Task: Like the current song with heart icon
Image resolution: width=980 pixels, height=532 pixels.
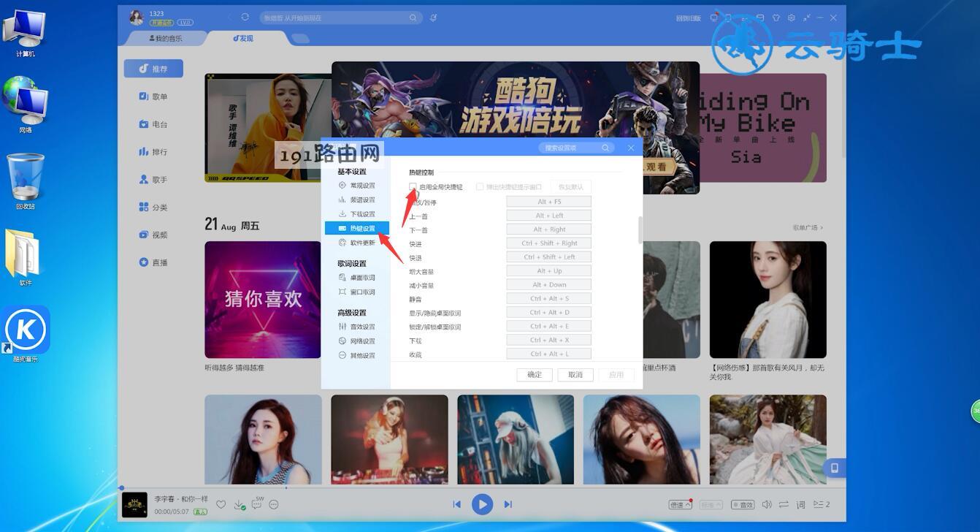Action: point(221,505)
